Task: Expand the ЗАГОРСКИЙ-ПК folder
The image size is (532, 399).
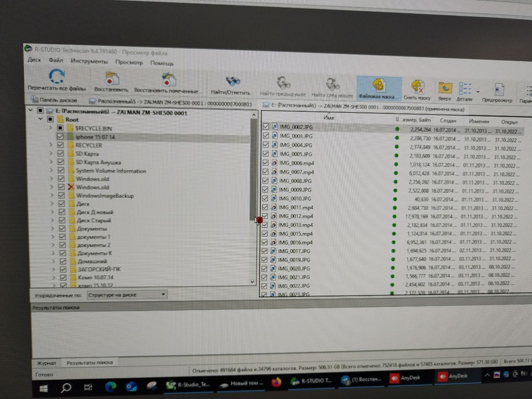Action: [x=54, y=269]
